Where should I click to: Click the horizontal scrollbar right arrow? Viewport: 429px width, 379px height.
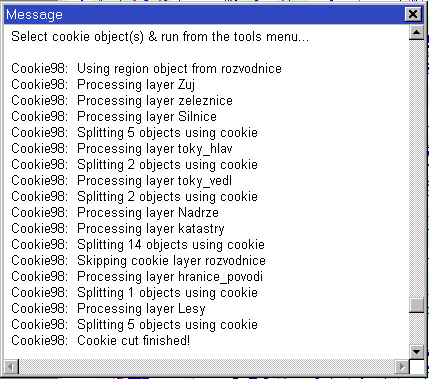click(x=402, y=367)
